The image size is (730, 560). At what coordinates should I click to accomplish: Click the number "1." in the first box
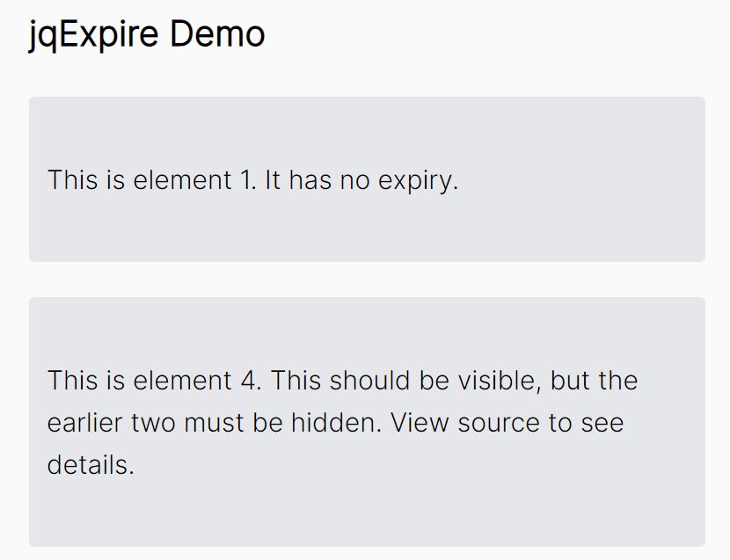coord(249,180)
